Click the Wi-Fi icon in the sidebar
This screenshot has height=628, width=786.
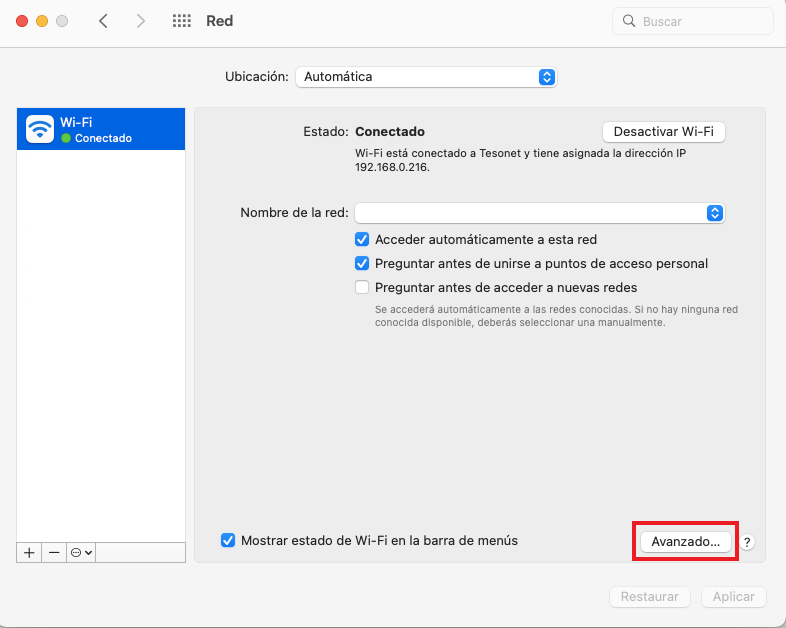coord(40,129)
